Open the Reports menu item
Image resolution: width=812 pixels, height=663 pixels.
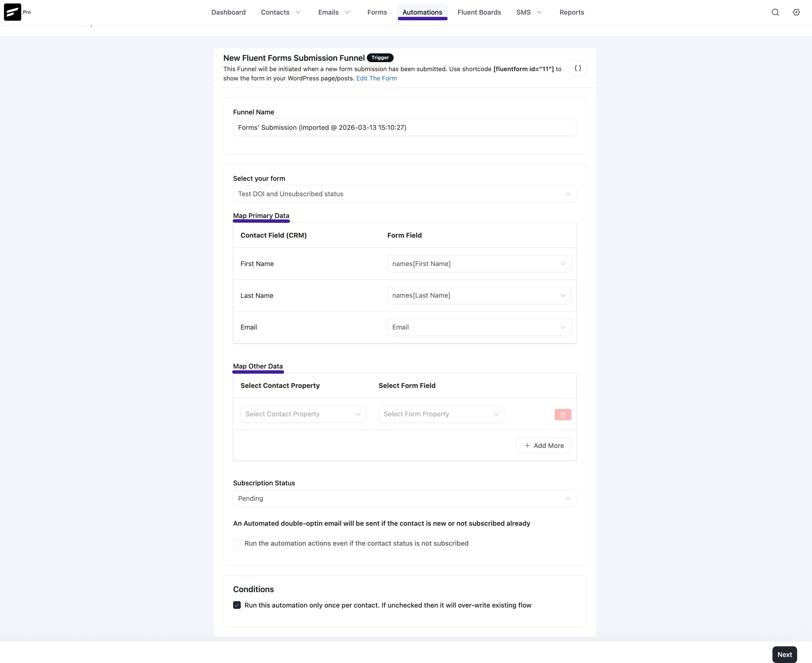pos(572,12)
